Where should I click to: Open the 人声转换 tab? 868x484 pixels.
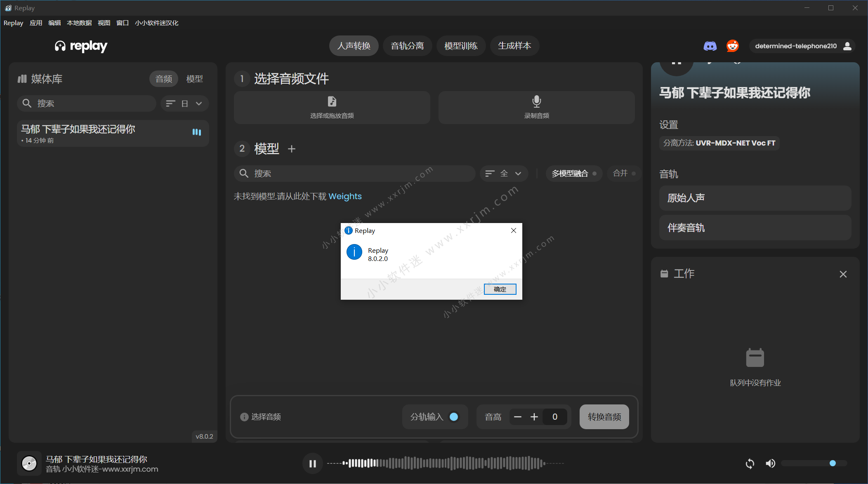tap(354, 46)
